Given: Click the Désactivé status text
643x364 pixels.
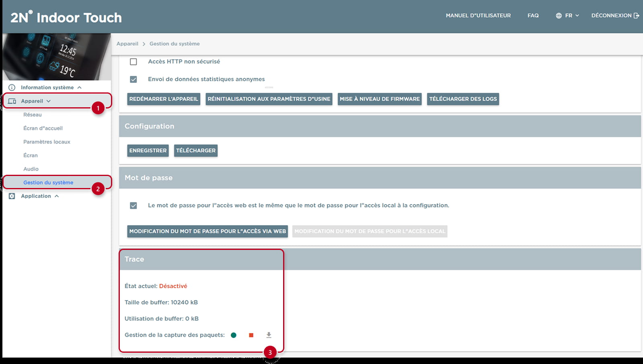Looking at the screenshot, I should [x=173, y=286].
